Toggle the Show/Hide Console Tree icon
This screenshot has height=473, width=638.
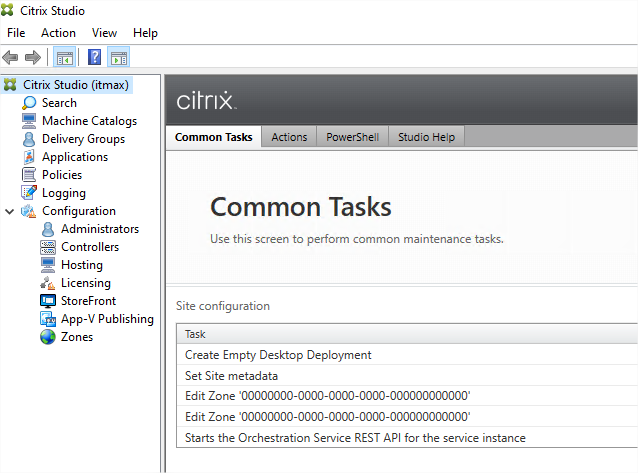65,57
